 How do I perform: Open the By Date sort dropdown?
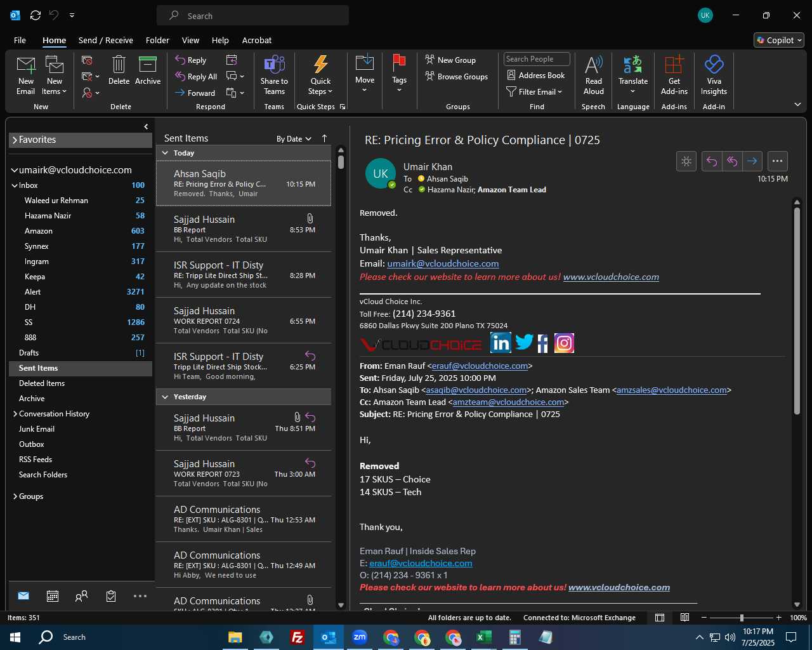click(294, 138)
